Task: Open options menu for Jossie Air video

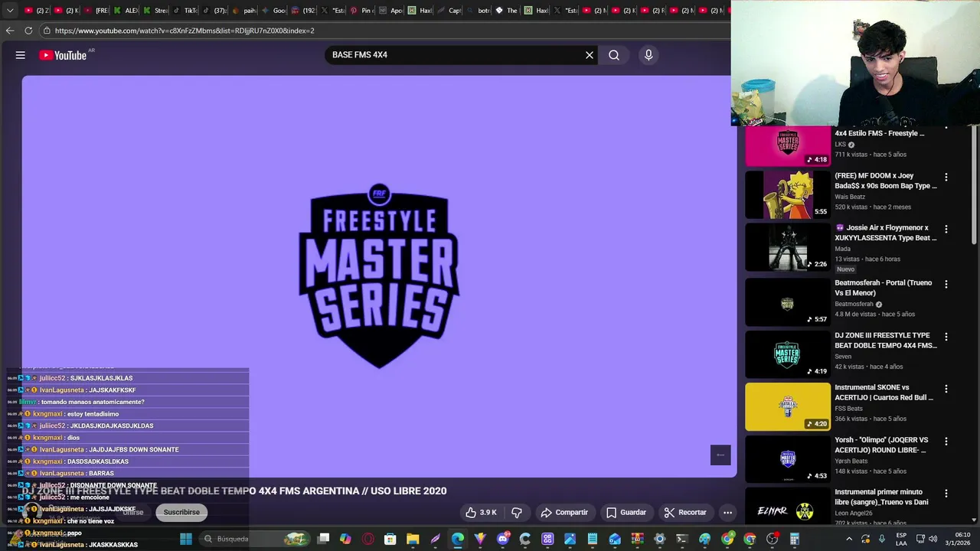Action: coord(946,229)
